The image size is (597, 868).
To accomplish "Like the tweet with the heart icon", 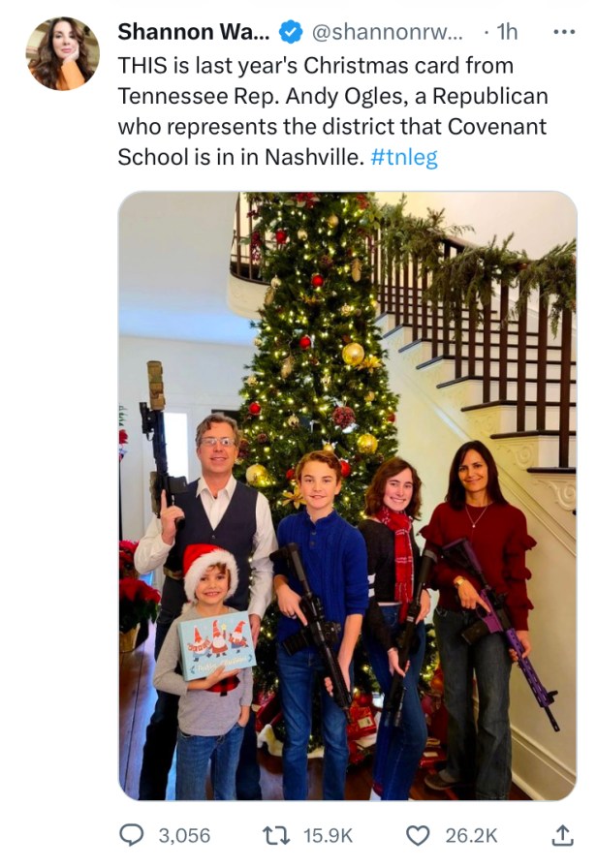I will pos(419,835).
